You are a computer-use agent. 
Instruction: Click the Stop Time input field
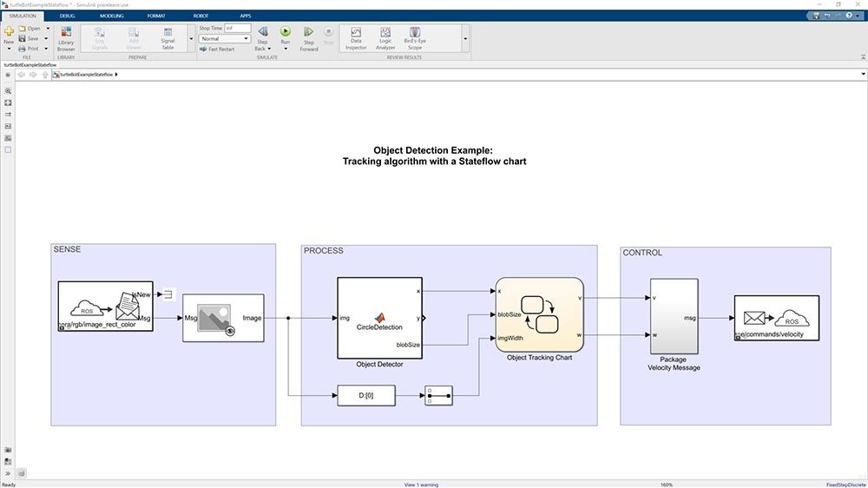238,29
